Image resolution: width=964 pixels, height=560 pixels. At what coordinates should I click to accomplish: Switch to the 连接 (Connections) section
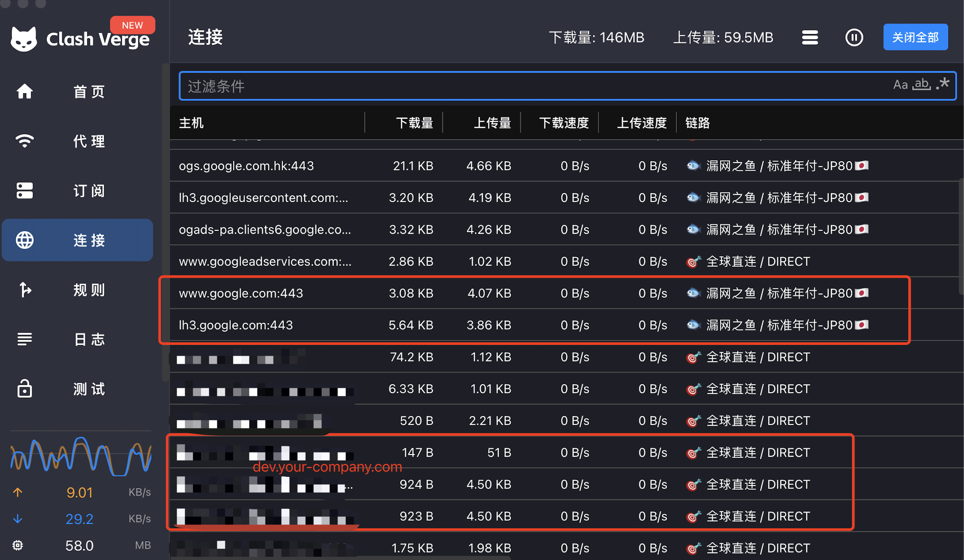point(78,240)
